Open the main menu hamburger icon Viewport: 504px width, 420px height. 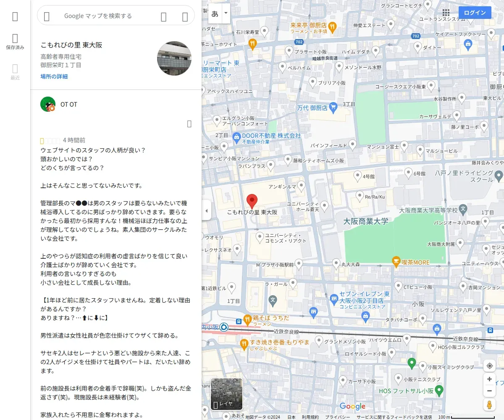pos(15,16)
